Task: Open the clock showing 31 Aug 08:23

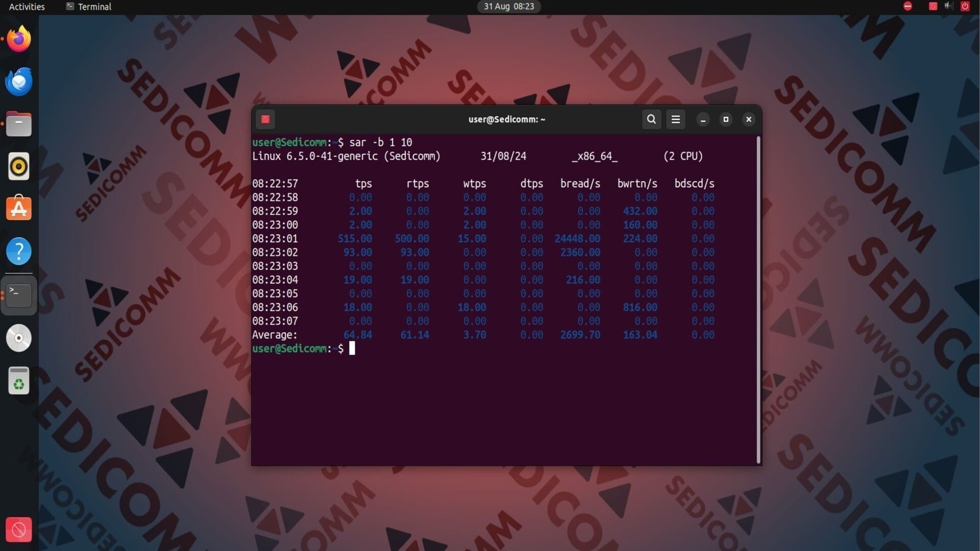Action: pos(508,7)
